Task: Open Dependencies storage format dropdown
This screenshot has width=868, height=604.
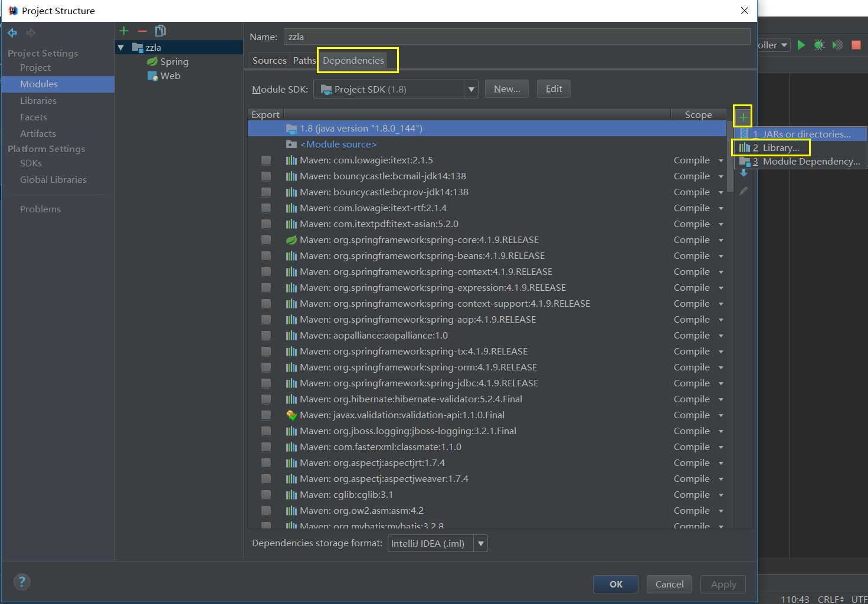Action: pos(481,543)
